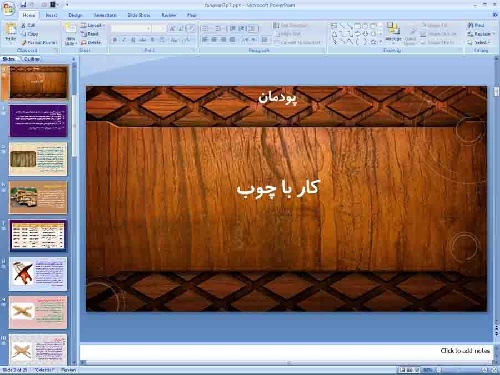
Task: Click the Replace button
Action: (x=481, y=34)
